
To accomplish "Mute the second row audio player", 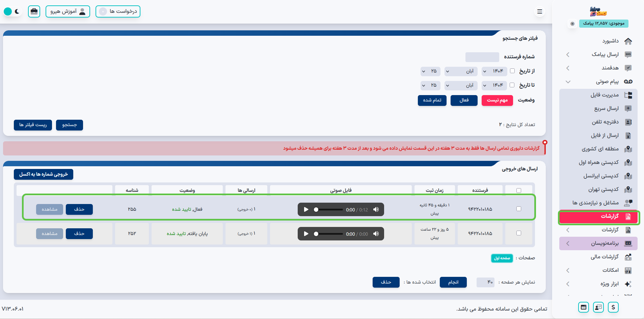I will [x=376, y=234].
